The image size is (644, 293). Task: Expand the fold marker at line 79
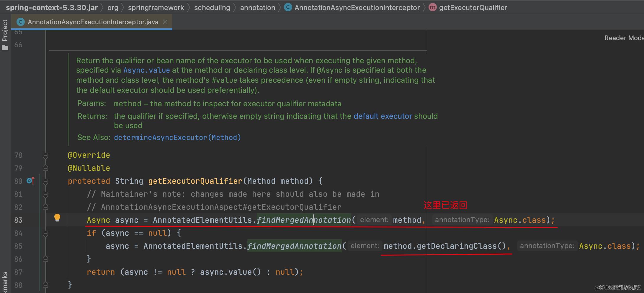click(x=45, y=168)
